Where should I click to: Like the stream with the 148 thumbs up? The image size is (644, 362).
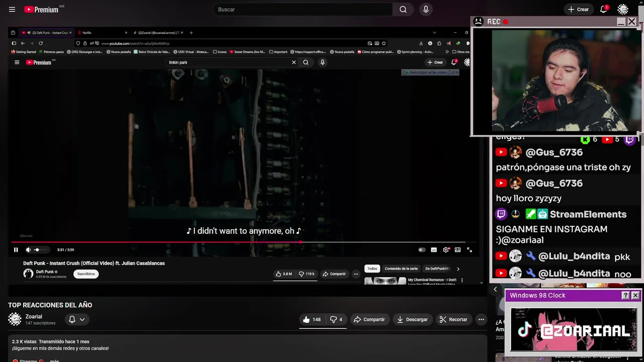click(311, 319)
